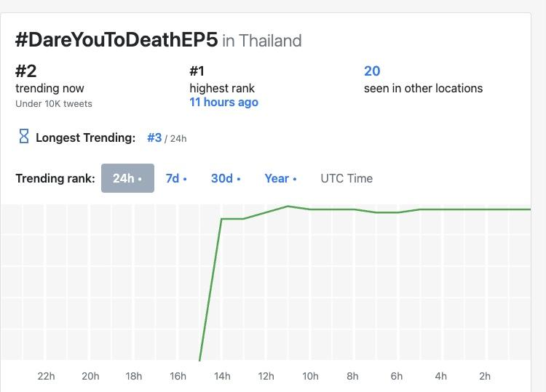Click the #2 trending now rank
546x392 pixels.
coord(25,71)
